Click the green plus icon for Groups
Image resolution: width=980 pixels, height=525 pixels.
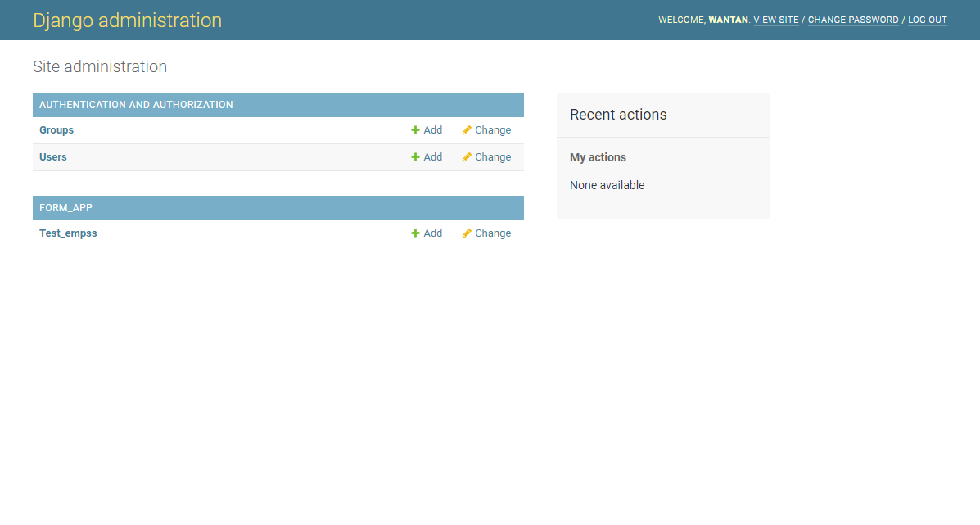pyautogui.click(x=415, y=130)
